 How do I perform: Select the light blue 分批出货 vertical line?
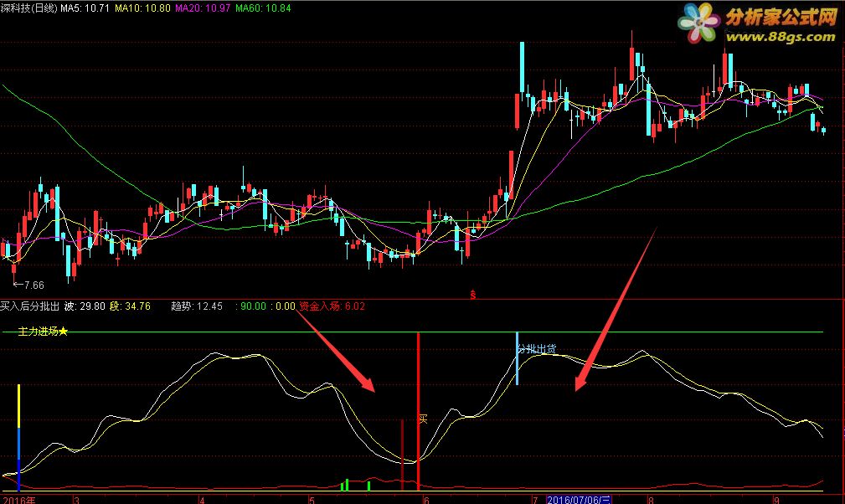517,358
